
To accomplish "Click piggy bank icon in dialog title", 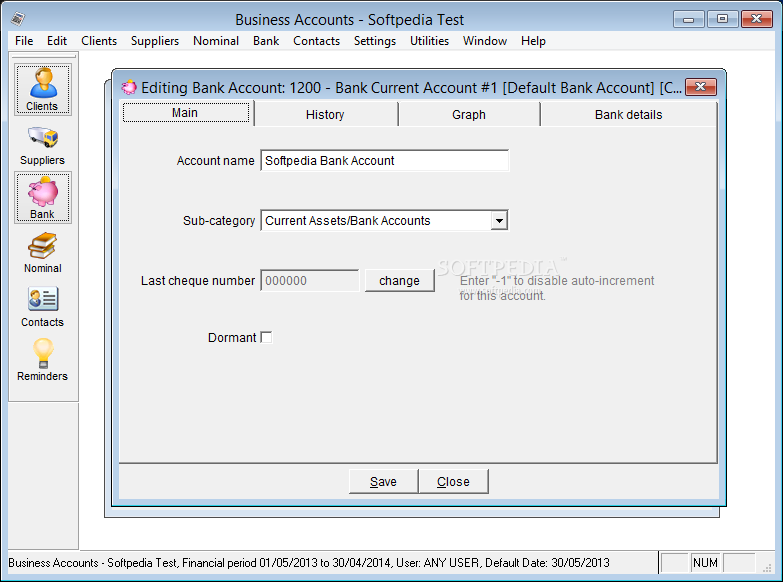I will (129, 88).
